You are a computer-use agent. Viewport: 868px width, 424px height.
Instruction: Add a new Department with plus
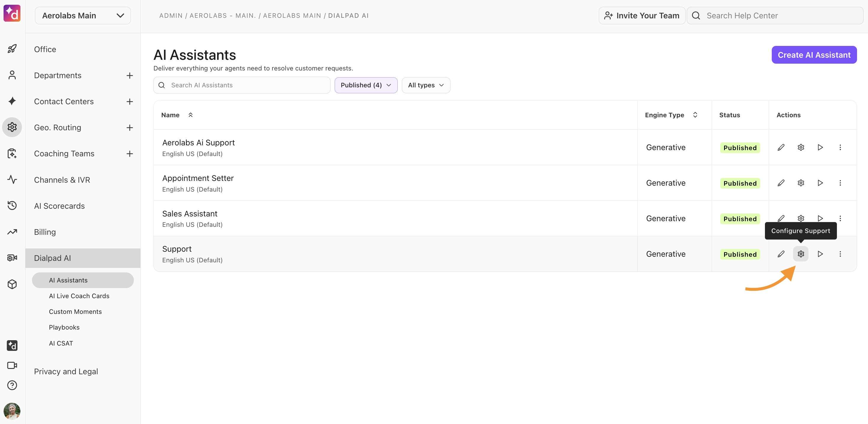[x=130, y=76]
